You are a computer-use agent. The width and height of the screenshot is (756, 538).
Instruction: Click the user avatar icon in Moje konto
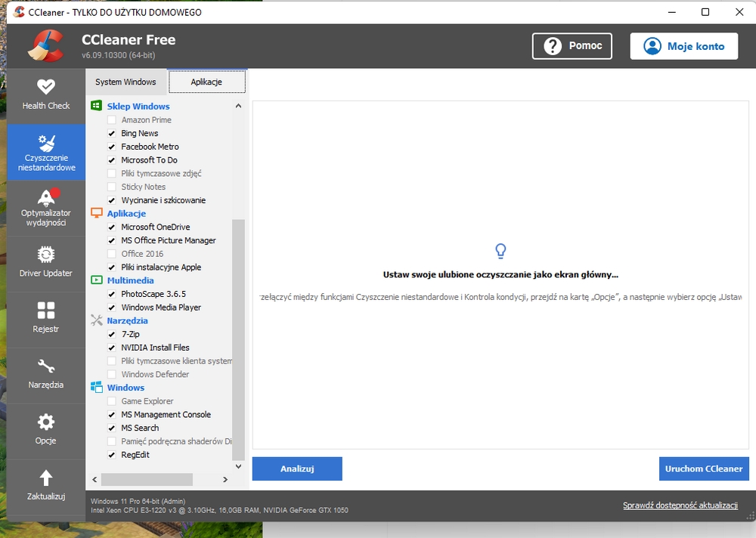(x=652, y=46)
